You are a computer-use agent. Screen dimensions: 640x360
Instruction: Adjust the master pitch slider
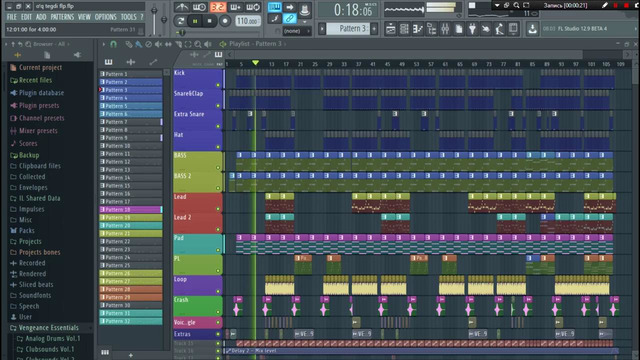[x=164, y=20]
